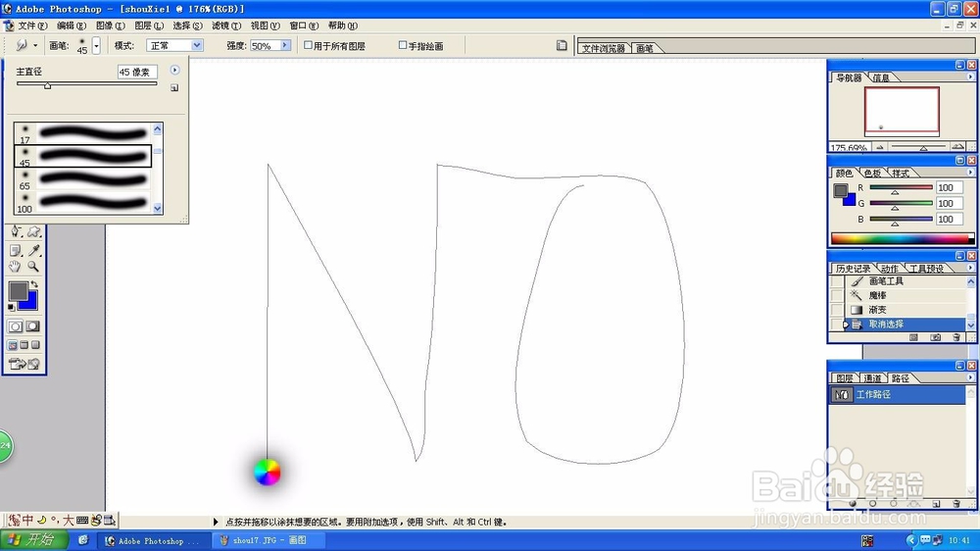Toggle the Brushes palette icon in options bar
Viewport: 980px width, 551px height.
click(562, 45)
